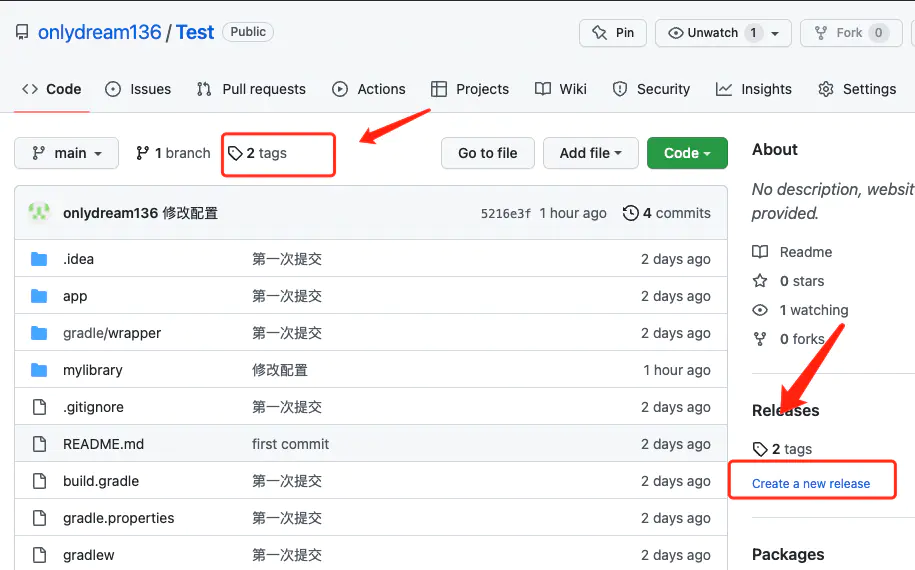Click the onlydream136 avatar in commit bar

[x=39, y=212]
